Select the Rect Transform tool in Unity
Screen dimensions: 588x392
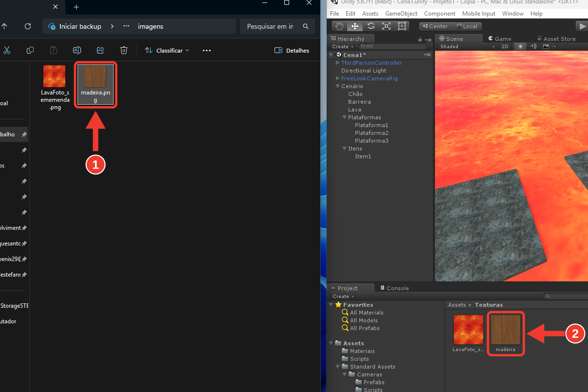coord(402,26)
